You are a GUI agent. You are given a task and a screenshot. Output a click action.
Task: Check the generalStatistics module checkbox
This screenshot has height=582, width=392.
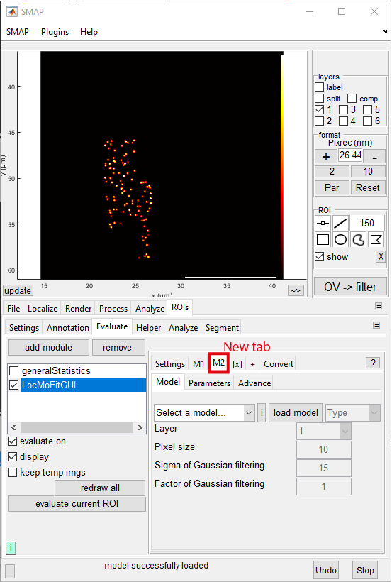pyautogui.click(x=13, y=370)
